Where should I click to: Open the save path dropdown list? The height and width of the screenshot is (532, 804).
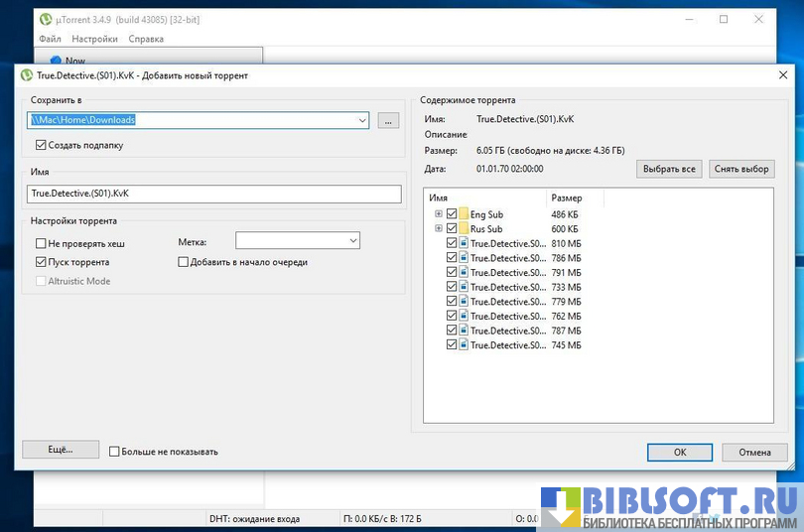361,120
